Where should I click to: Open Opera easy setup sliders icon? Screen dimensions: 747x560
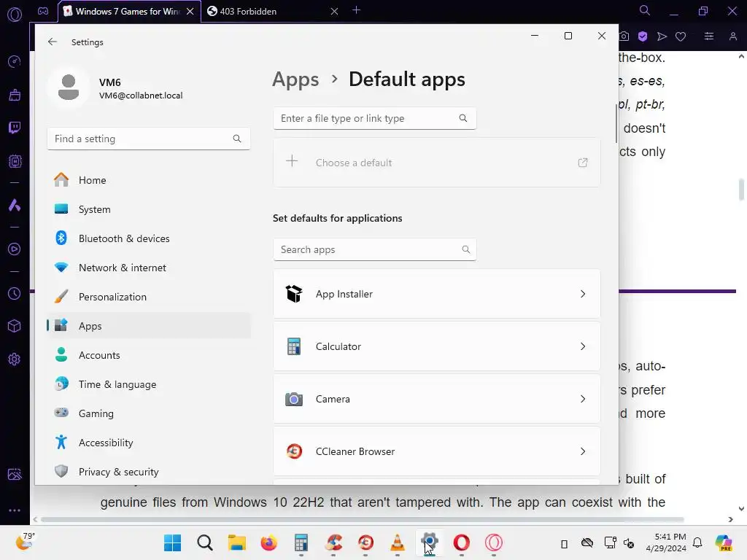pyautogui.click(x=709, y=36)
